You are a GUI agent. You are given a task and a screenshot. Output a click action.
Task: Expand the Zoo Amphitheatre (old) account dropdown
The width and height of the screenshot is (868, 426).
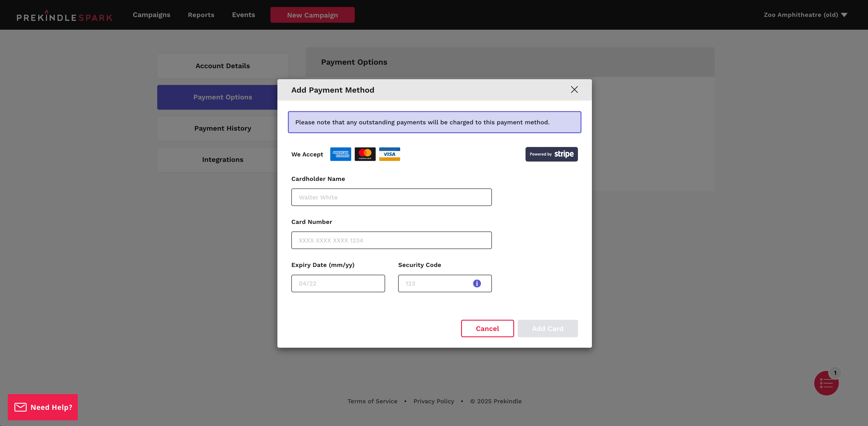[805, 15]
